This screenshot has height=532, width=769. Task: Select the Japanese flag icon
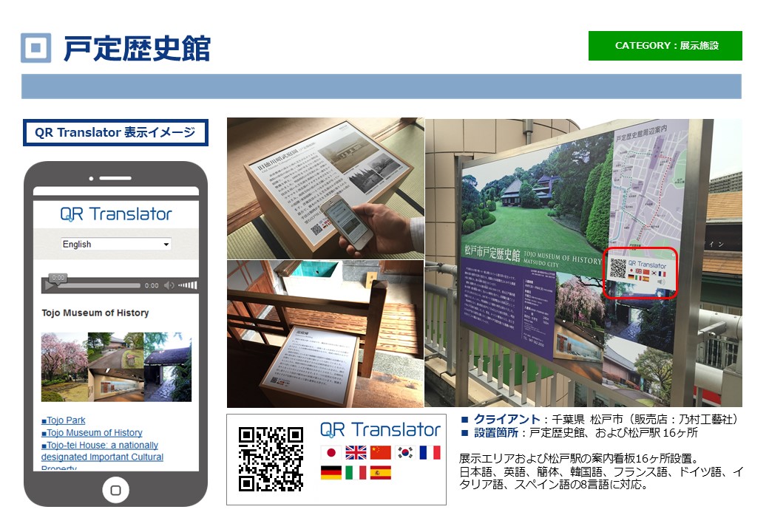[331, 453]
